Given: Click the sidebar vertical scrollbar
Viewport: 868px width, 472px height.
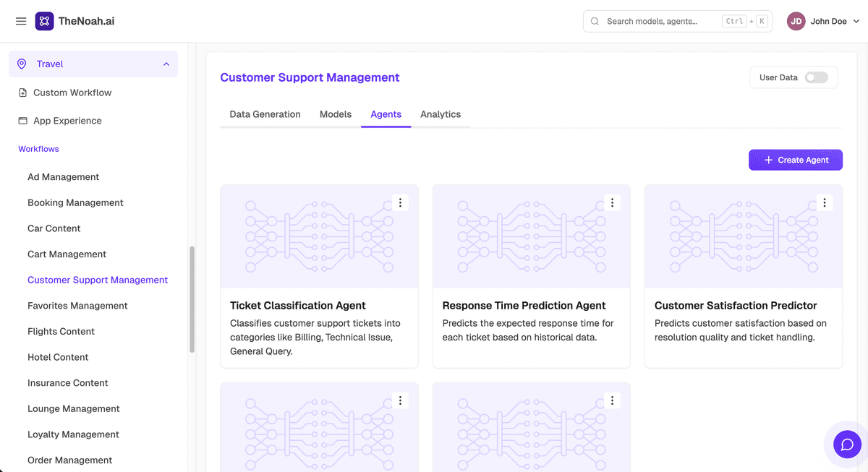Looking at the screenshot, I should (192, 299).
